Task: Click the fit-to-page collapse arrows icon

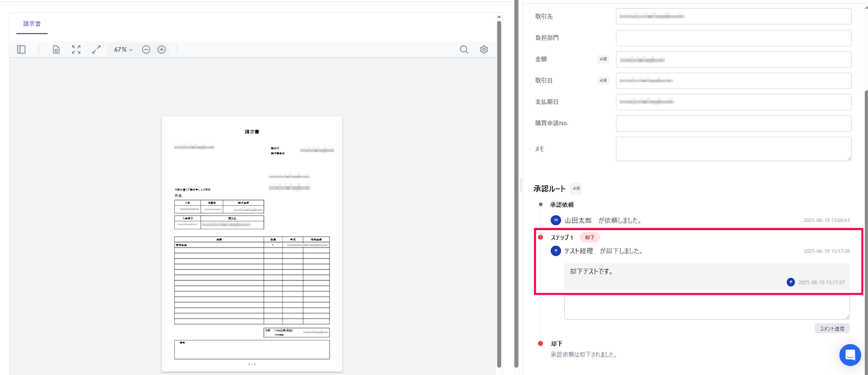Action: [x=76, y=49]
